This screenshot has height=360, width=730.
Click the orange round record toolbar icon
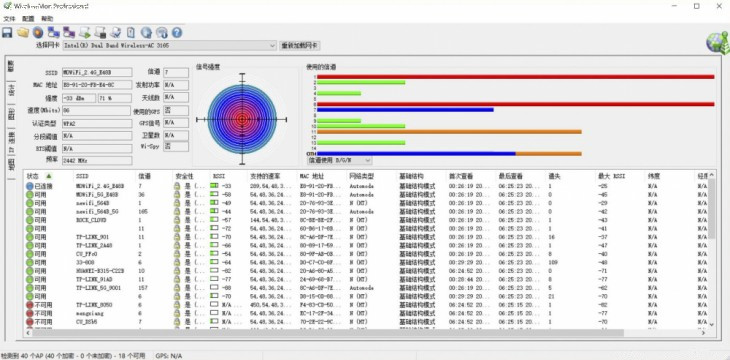[x=38, y=33]
